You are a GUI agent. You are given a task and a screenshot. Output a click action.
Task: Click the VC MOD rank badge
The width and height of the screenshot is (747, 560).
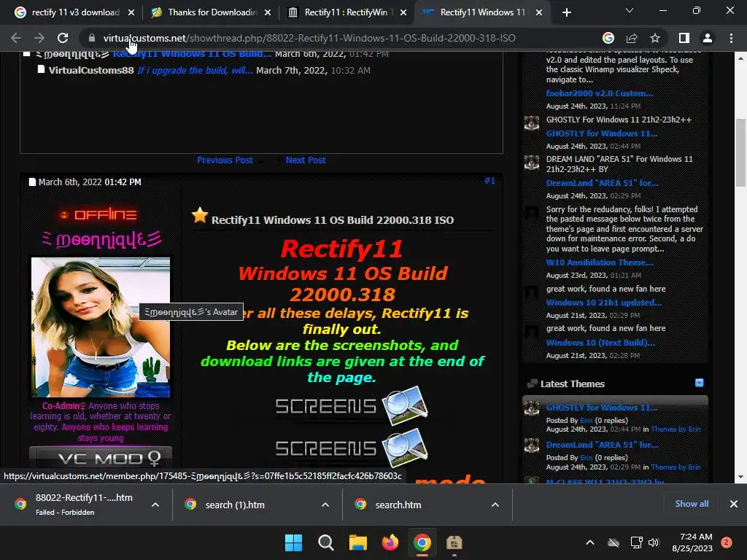click(x=101, y=457)
